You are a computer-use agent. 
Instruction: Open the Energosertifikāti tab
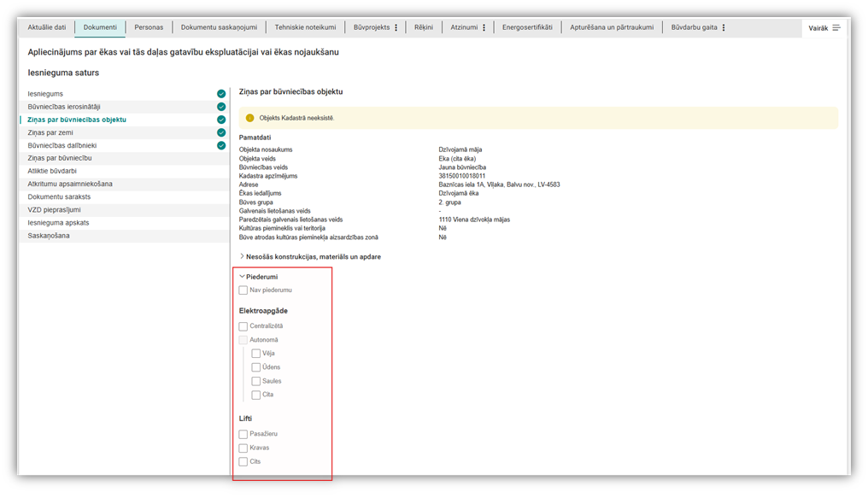527,27
